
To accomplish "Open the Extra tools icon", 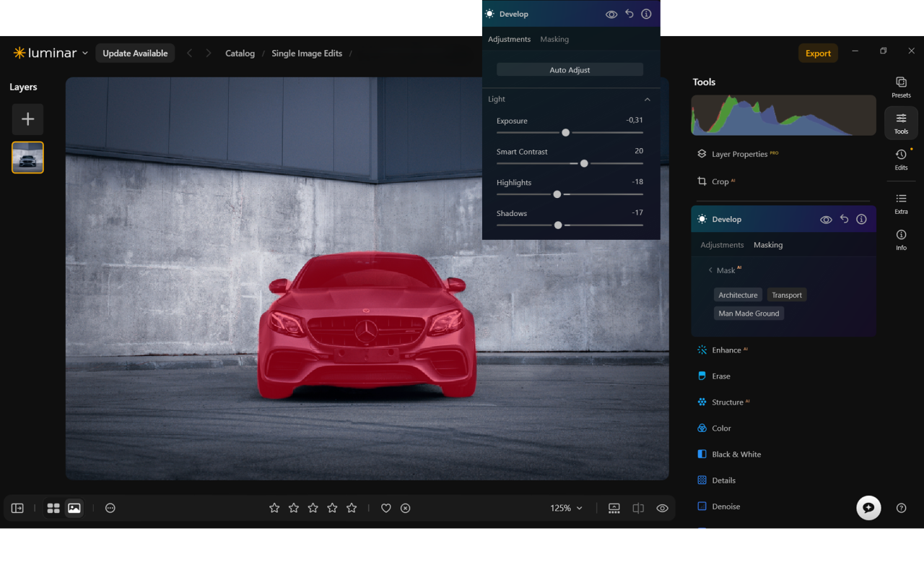I will (x=901, y=203).
